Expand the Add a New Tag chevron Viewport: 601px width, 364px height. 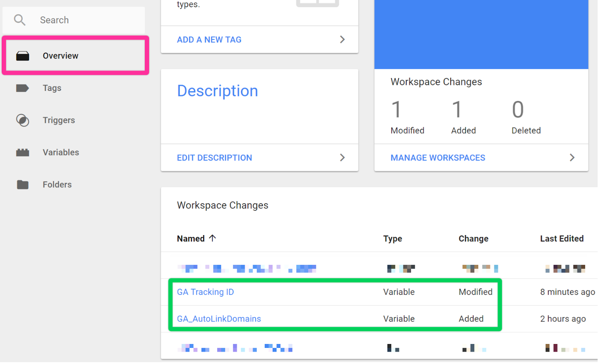click(342, 39)
